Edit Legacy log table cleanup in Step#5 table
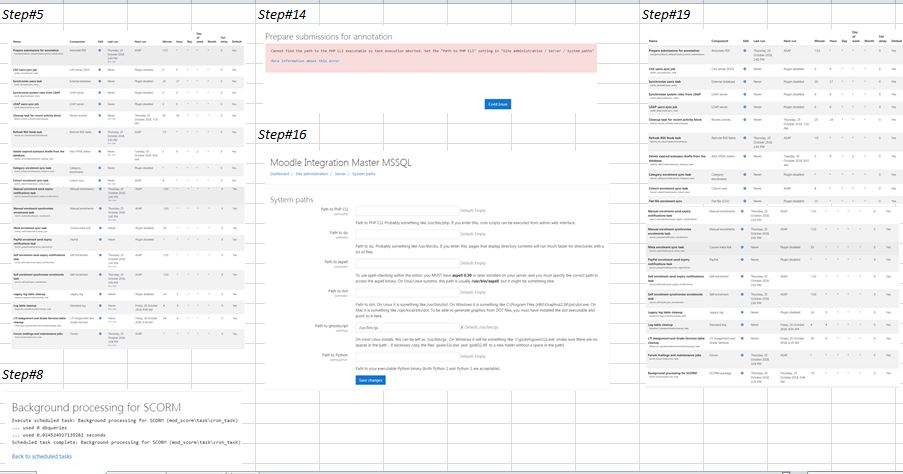 (x=100, y=294)
